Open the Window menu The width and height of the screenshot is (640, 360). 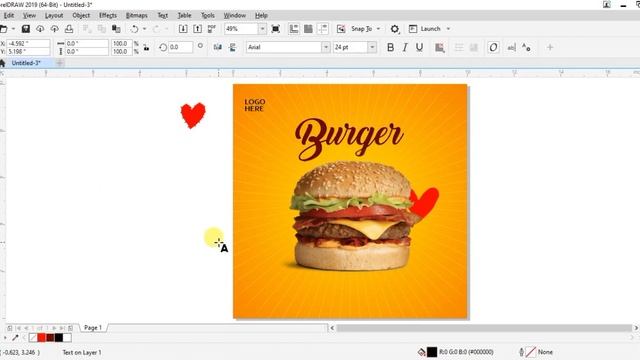[234, 16]
